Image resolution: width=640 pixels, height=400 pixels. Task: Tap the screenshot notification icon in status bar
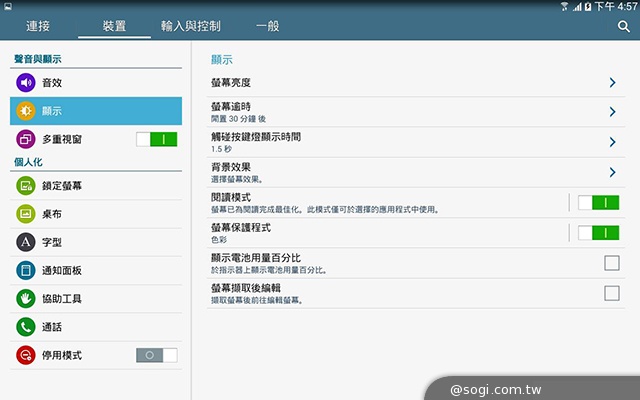(8, 6)
